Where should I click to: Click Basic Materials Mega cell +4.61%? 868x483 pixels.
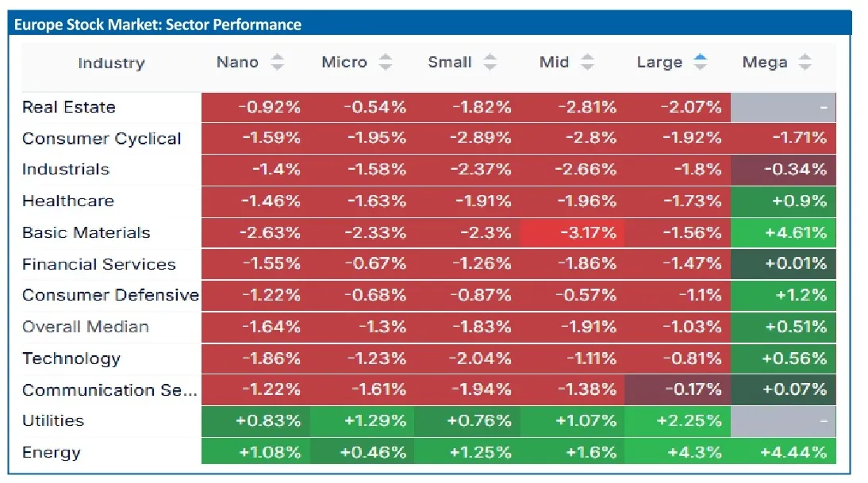(782, 232)
